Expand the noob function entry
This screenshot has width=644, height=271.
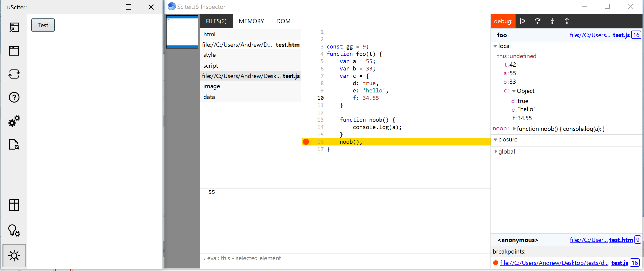coord(514,129)
